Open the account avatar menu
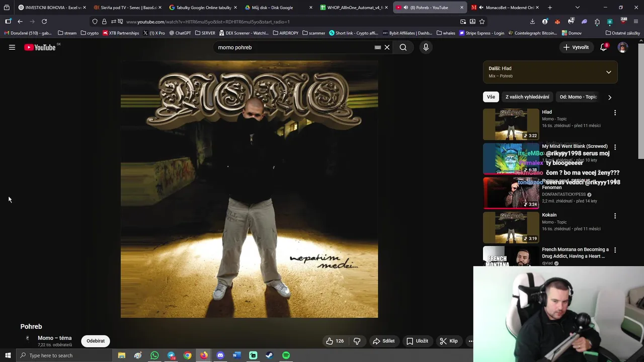Image resolution: width=644 pixels, height=362 pixels. click(623, 47)
